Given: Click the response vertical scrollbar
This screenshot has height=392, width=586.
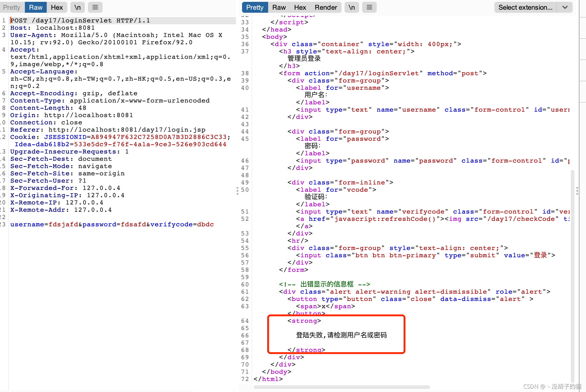Looking at the screenshot, I should point(573,276).
